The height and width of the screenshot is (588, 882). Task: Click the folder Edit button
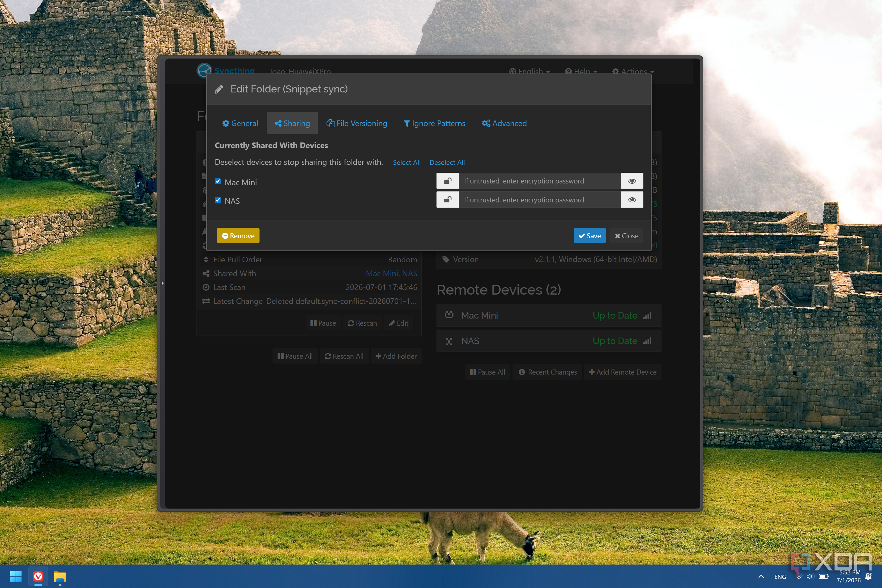[399, 323]
